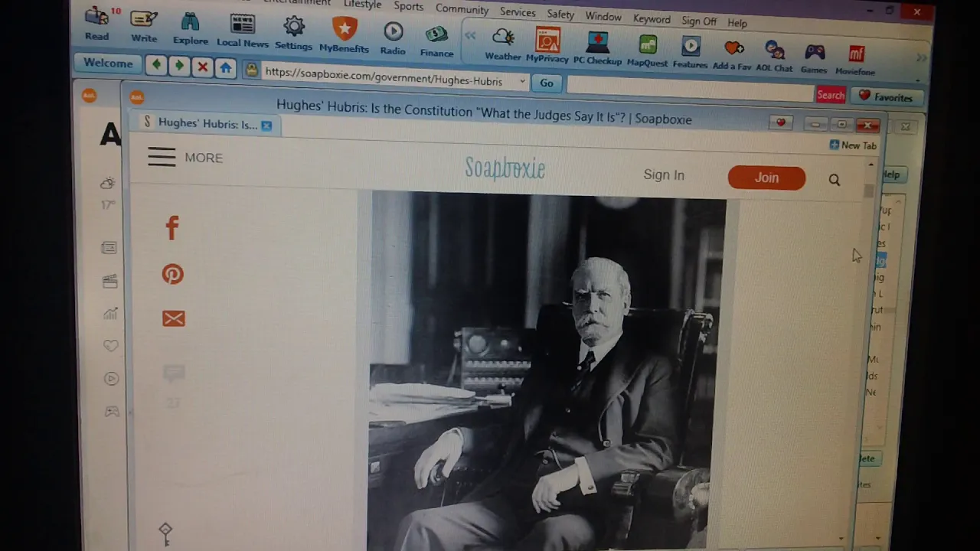Share article on Facebook
Screen dimensions: 980x551
click(172, 227)
